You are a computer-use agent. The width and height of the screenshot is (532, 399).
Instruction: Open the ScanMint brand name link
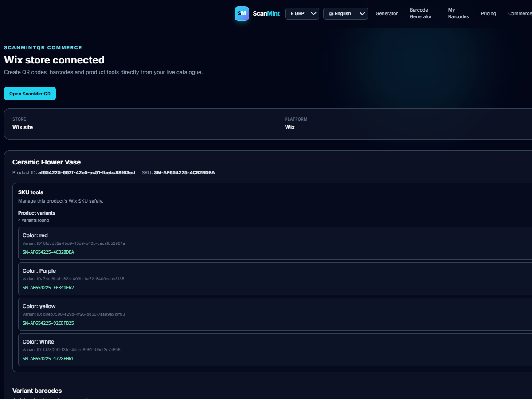click(266, 13)
